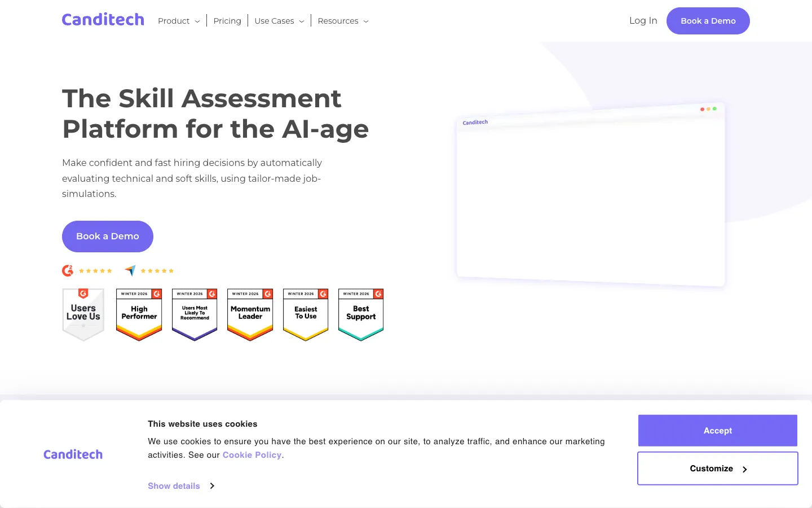The height and width of the screenshot is (508, 812).
Task: Click the 'This website uses cookies' heading
Action: click(x=202, y=424)
